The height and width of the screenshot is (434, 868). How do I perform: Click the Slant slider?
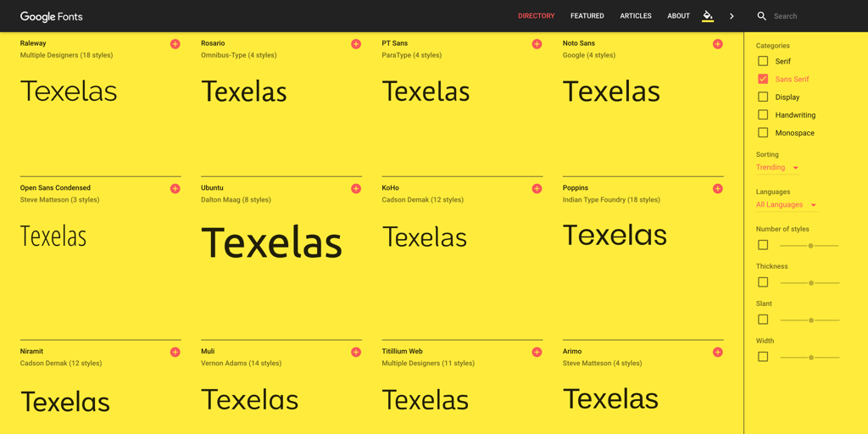point(810,320)
